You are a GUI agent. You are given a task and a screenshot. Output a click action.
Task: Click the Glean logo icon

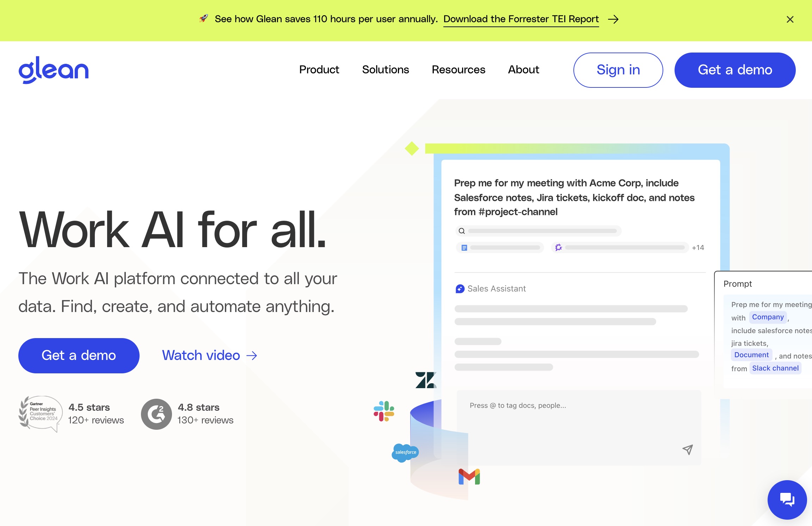53,69
